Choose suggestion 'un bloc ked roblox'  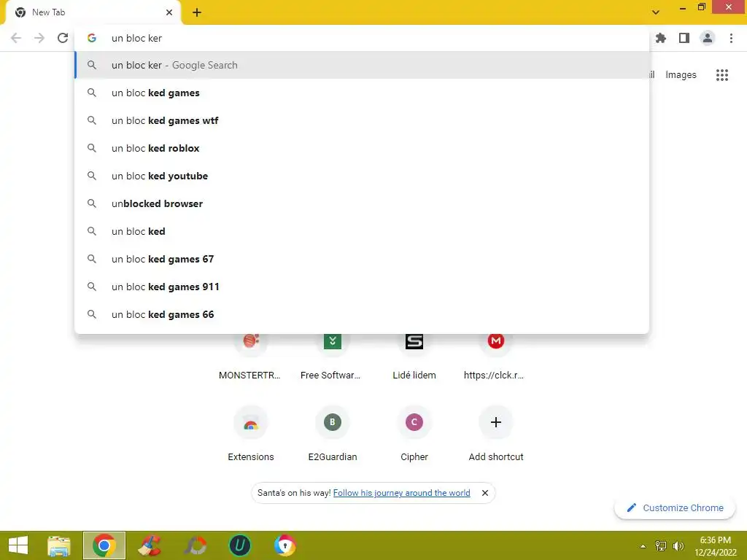[x=362, y=148]
